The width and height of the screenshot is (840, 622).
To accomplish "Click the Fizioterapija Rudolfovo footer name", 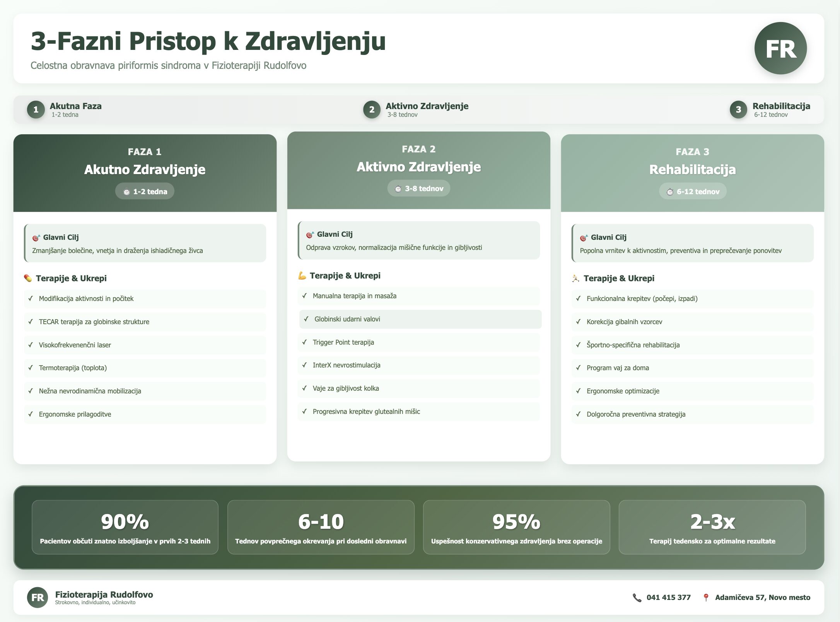I will click(x=104, y=595).
